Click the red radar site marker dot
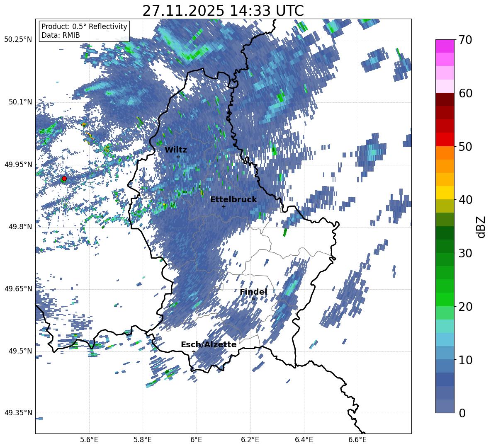 [x=64, y=178]
